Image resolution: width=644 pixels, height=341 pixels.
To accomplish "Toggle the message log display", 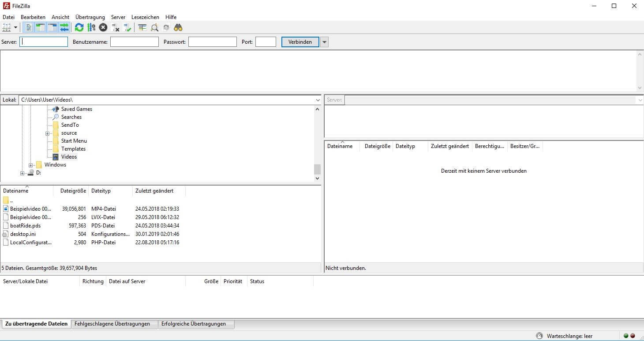I will pos(29,27).
